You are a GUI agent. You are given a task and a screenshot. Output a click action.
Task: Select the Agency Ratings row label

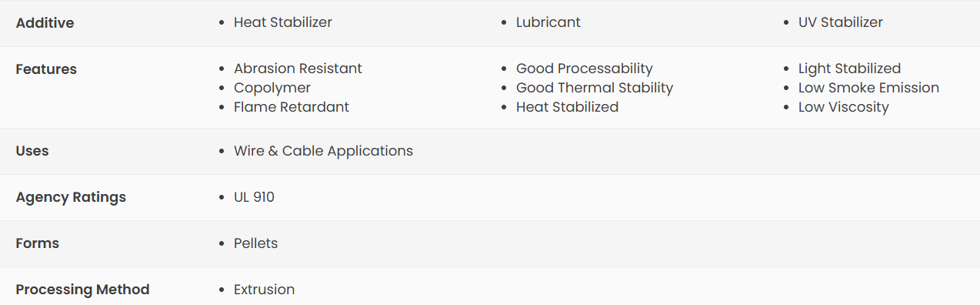71,197
